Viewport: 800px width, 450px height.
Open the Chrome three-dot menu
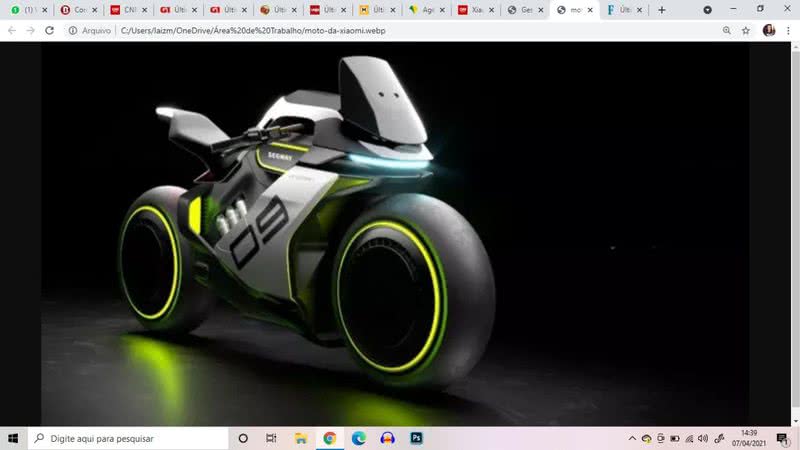(788, 31)
